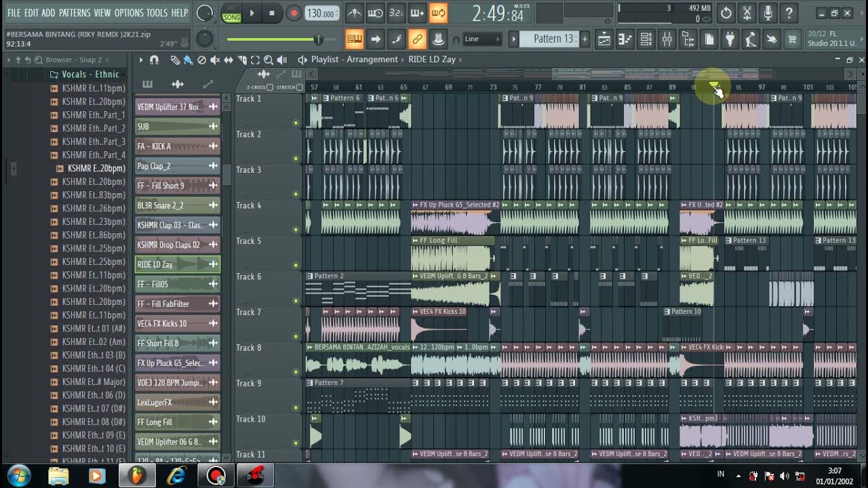868x488 pixels.
Task: Add a new pattern with plus button
Action: pos(585,39)
